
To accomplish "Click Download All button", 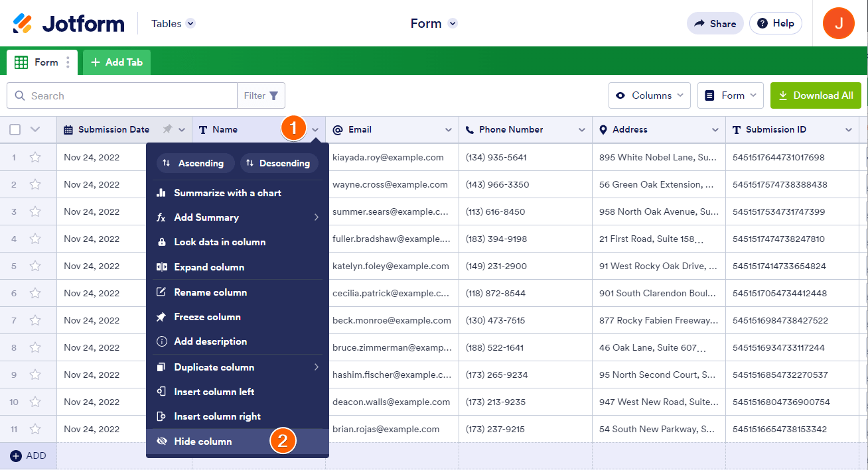I will [x=816, y=95].
